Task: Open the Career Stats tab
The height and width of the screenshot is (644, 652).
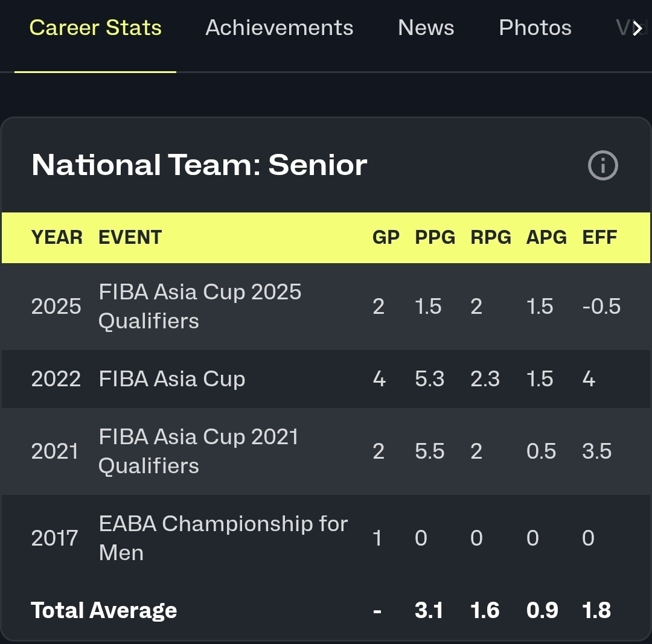Action: point(95,28)
